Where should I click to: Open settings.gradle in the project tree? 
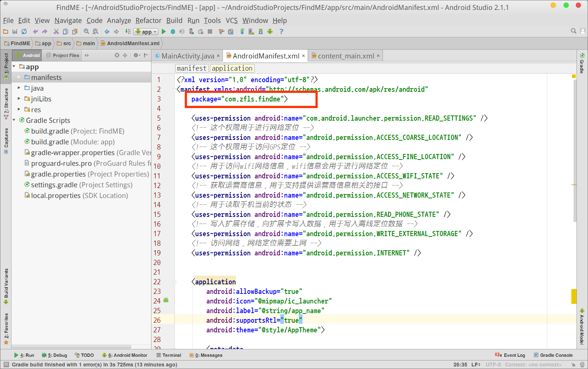[78, 185]
